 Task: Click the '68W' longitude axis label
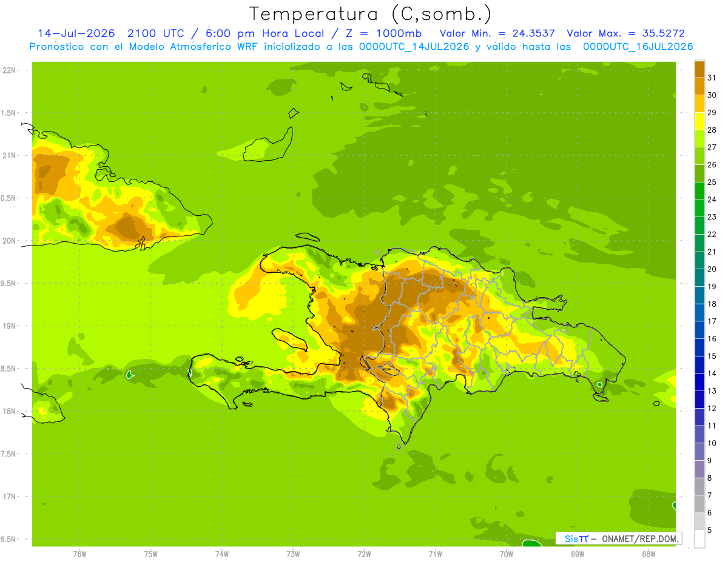(x=649, y=554)
